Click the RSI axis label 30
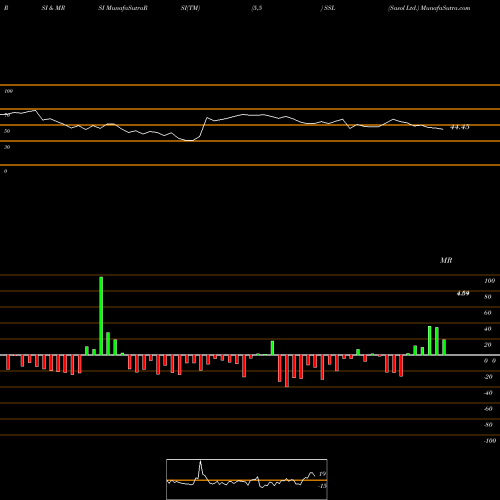 click(x=7, y=147)
